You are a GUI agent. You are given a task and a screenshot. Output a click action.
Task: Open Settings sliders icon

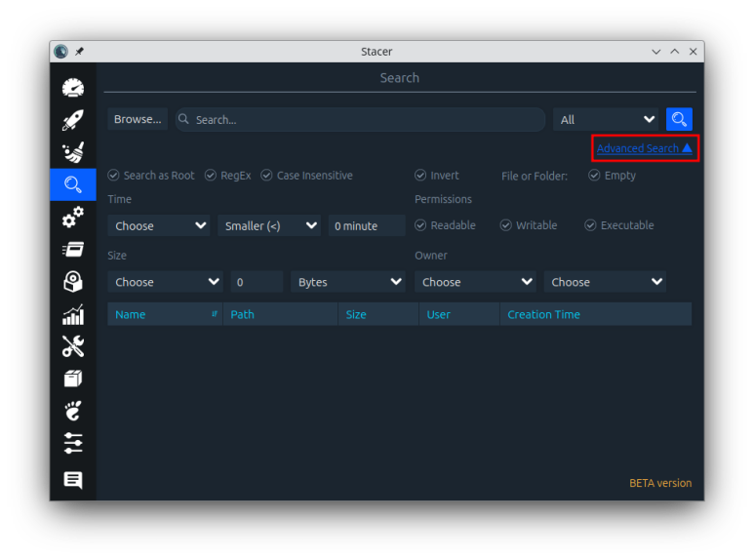(x=73, y=443)
